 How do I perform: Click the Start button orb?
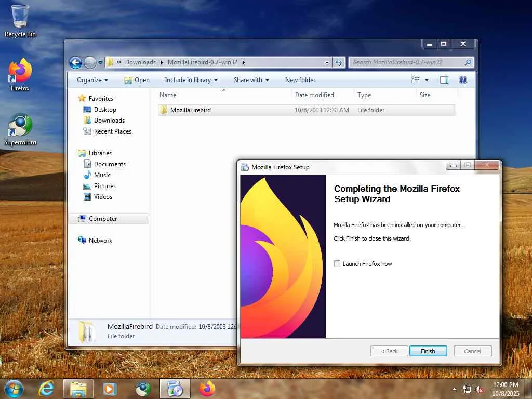coord(14,389)
